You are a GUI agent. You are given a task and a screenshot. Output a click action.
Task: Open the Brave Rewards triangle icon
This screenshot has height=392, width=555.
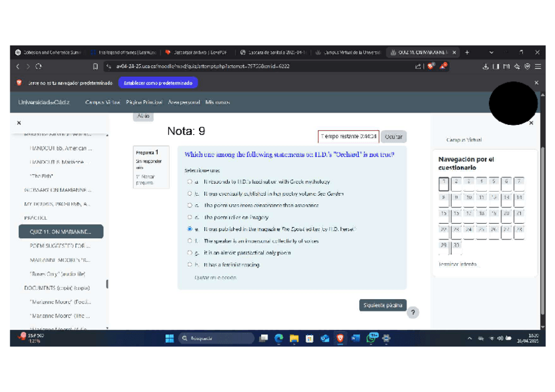(x=443, y=66)
